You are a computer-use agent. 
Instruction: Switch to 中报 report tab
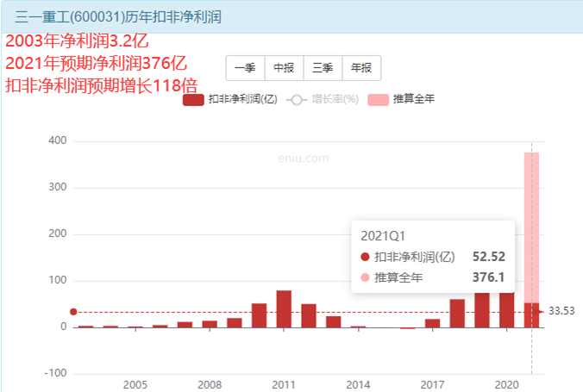284,68
